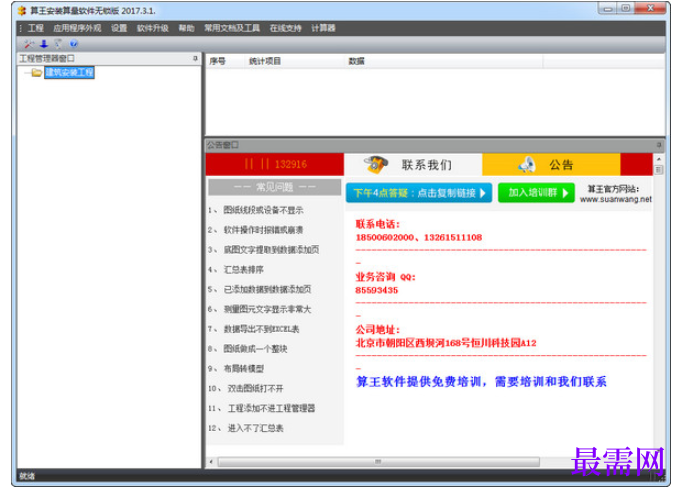683x493 pixels.
Task: Open the 设置 menu
Action: tap(119, 28)
